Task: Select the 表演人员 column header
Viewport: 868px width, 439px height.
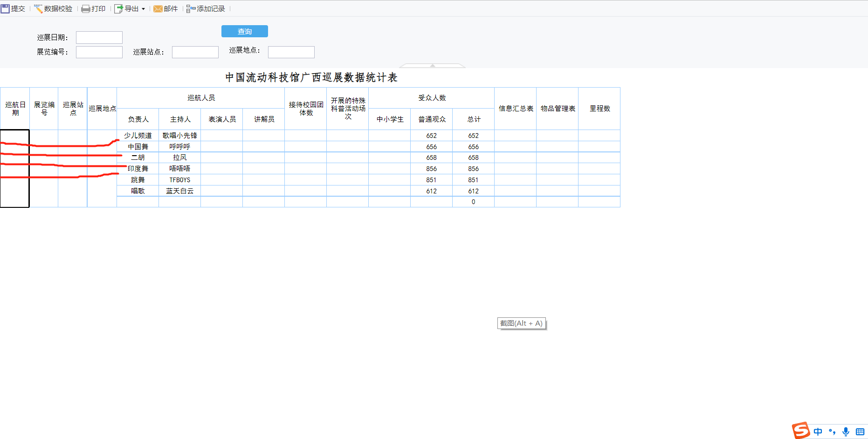Action: click(x=222, y=119)
